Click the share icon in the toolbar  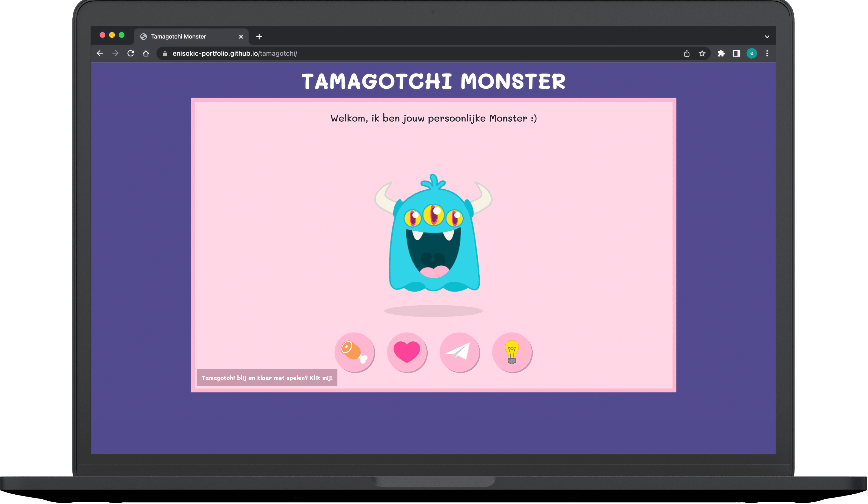[687, 53]
